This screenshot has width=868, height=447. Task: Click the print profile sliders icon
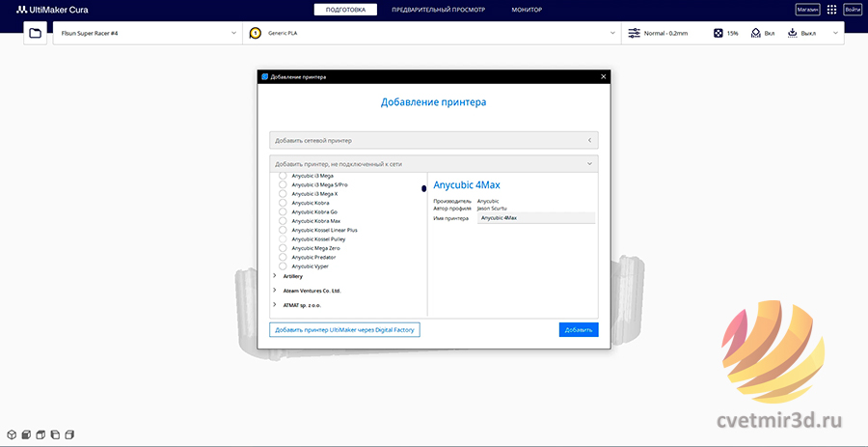click(x=634, y=33)
